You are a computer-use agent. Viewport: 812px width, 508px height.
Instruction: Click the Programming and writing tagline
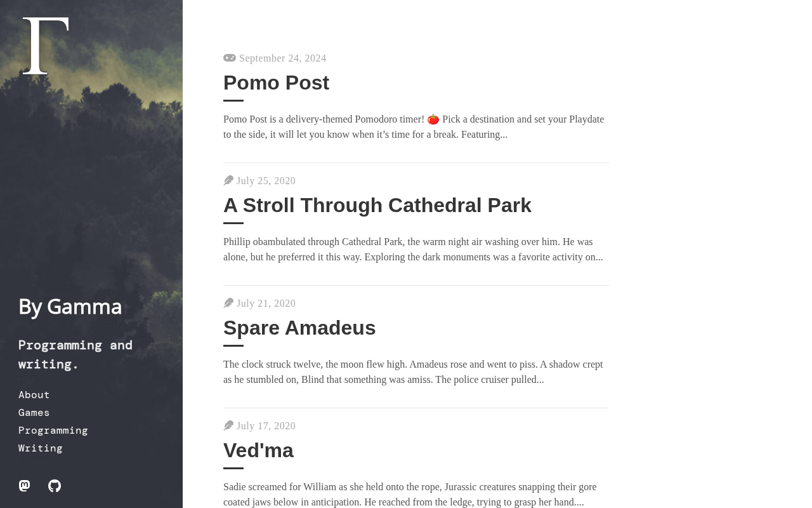[x=75, y=355]
